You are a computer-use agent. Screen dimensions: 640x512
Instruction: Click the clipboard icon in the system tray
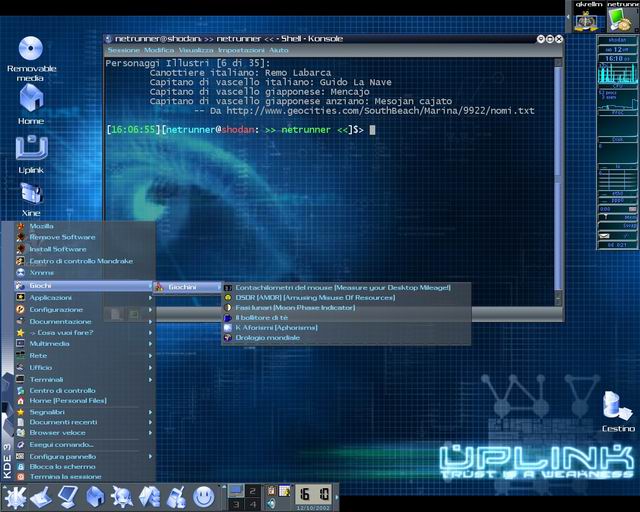(x=271, y=491)
